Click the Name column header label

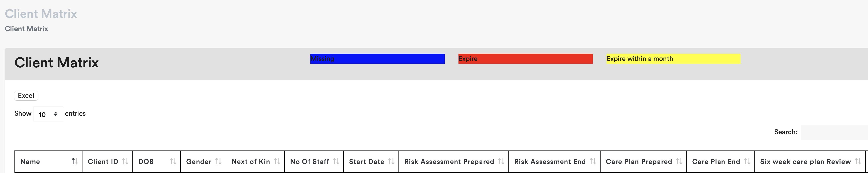[30, 162]
